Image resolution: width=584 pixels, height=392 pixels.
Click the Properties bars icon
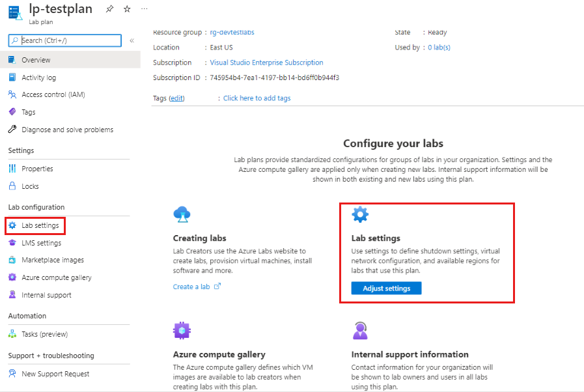[12, 169]
